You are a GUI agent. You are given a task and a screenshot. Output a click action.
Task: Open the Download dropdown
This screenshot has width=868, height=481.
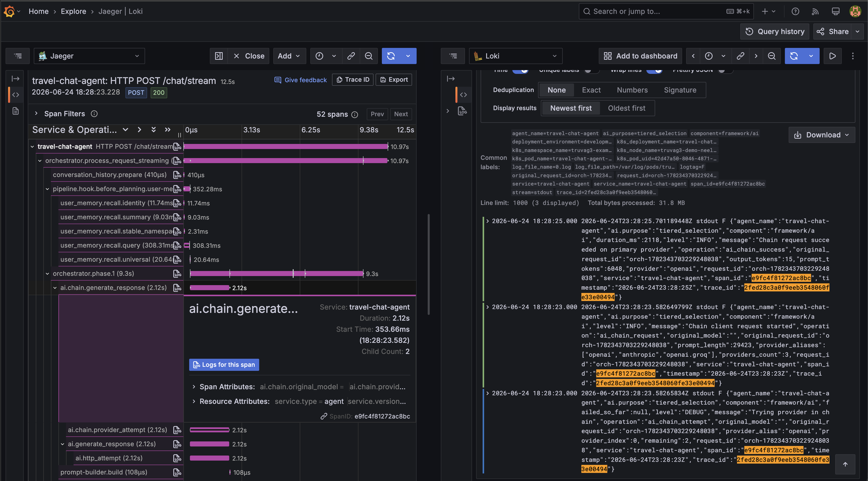tap(821, 135)
